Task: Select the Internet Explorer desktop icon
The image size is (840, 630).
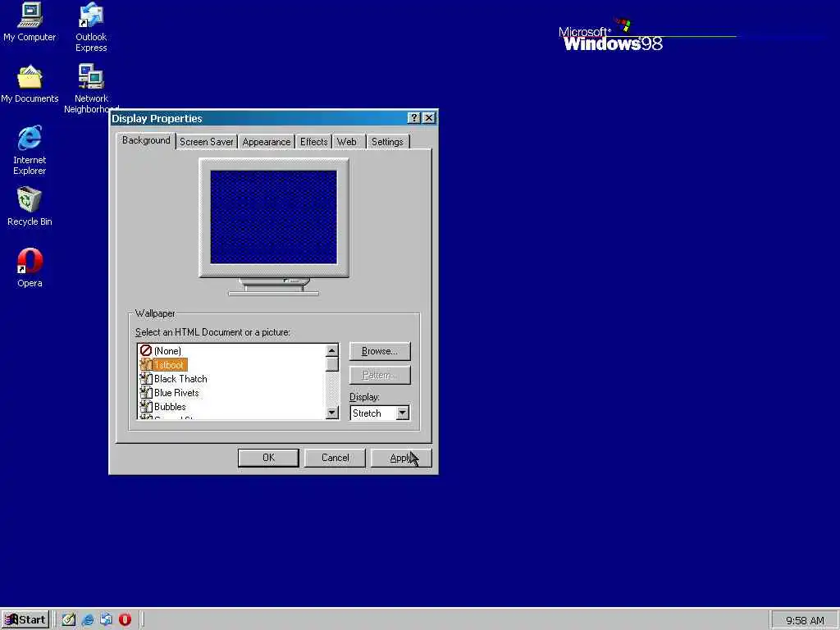Action: tap(30, 150)
